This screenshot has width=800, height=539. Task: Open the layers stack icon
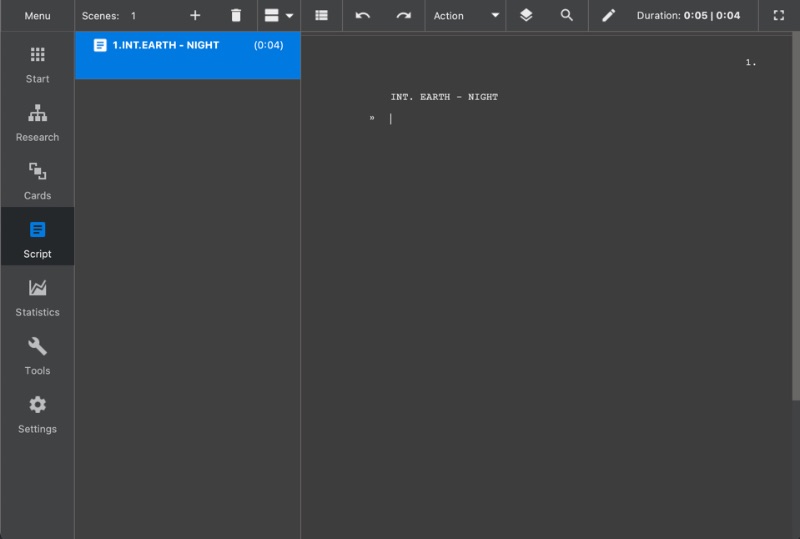[526, 15]
